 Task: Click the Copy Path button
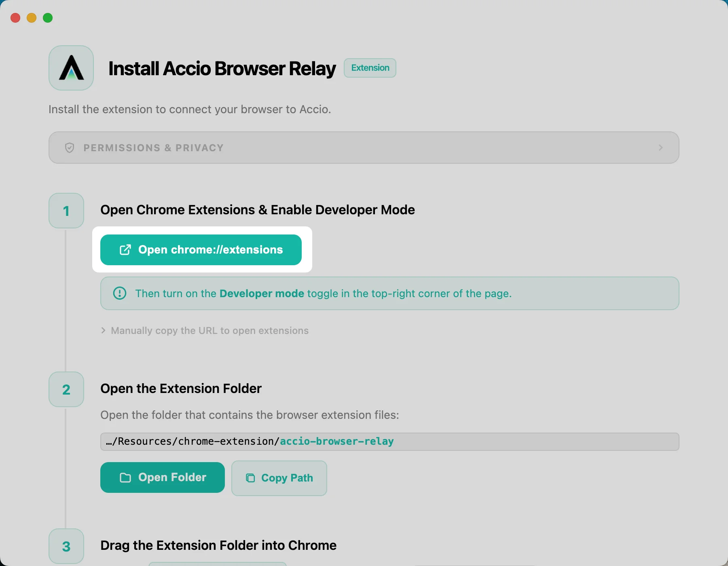click(x=279, y=478)
